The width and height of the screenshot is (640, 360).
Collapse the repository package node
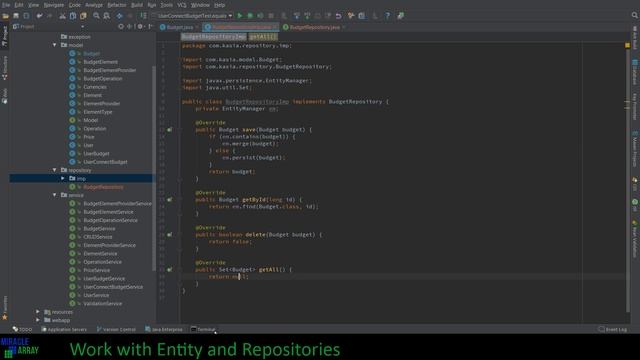[55, 170]
